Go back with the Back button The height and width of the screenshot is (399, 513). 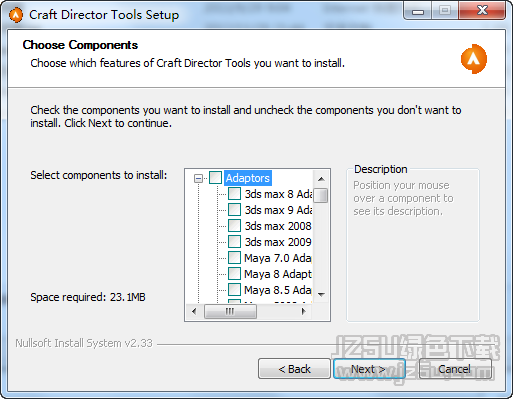(x=294, y=369)
